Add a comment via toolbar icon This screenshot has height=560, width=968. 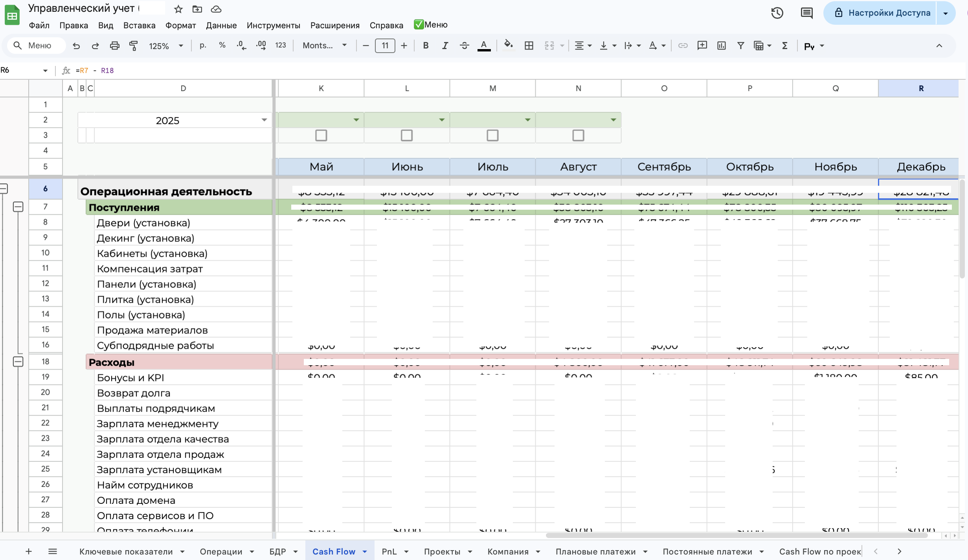[702, 46]
